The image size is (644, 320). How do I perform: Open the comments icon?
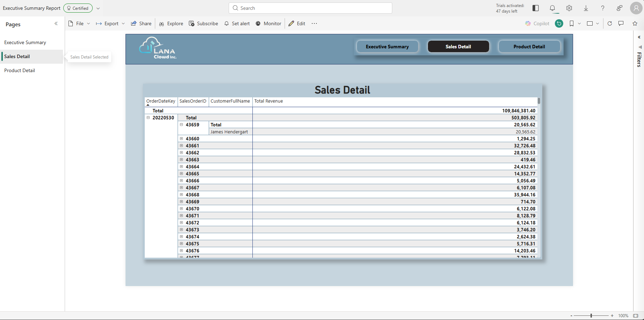tap(621, 23)
